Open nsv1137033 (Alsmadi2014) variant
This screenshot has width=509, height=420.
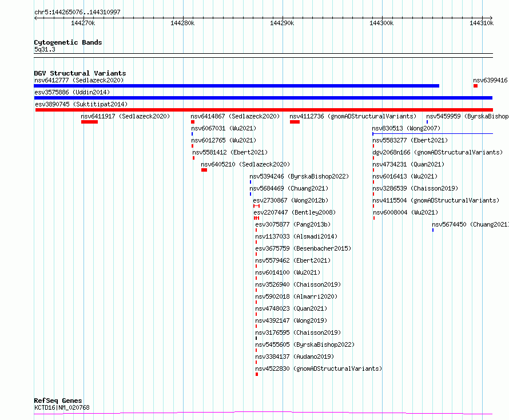pos(296,236)
